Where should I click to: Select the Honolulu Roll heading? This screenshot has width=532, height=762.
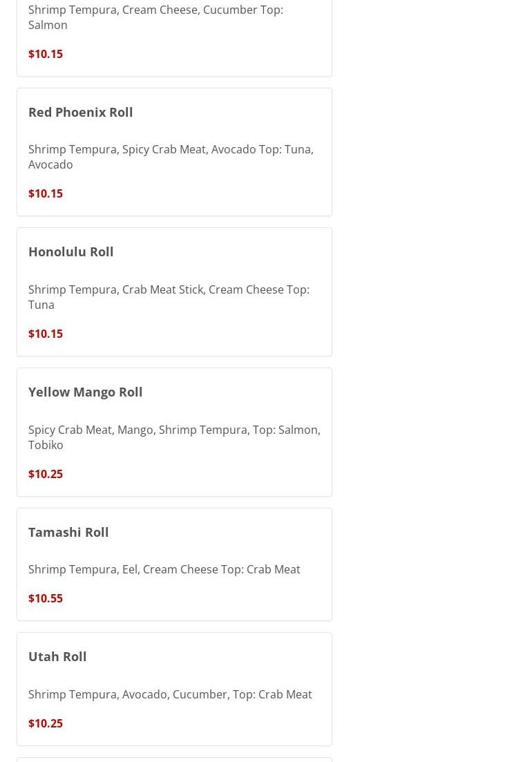pos(71,251)
